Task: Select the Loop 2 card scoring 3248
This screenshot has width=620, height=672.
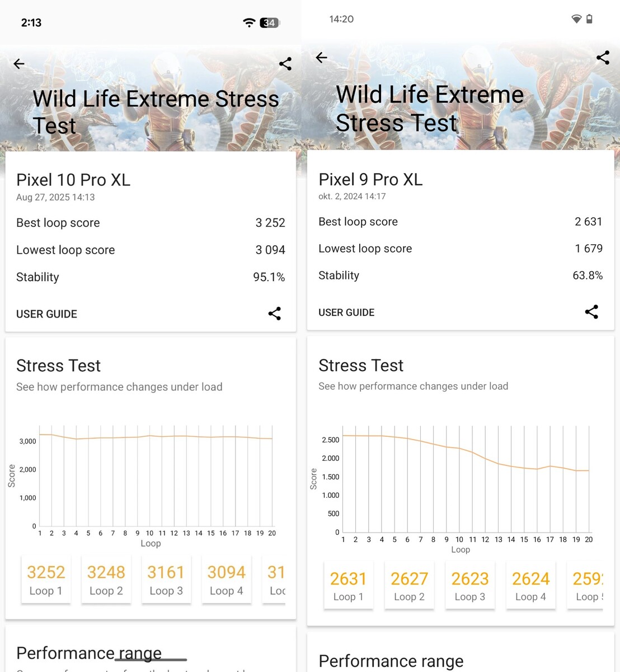Action: (106, 580)
